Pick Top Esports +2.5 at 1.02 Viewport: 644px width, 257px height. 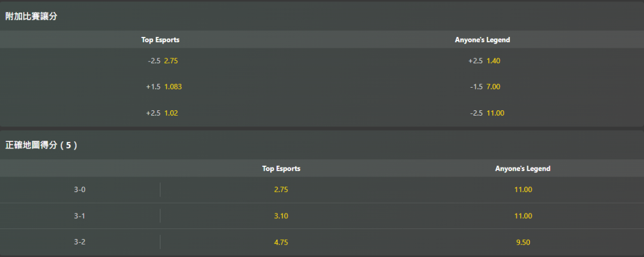coord(161,113)
